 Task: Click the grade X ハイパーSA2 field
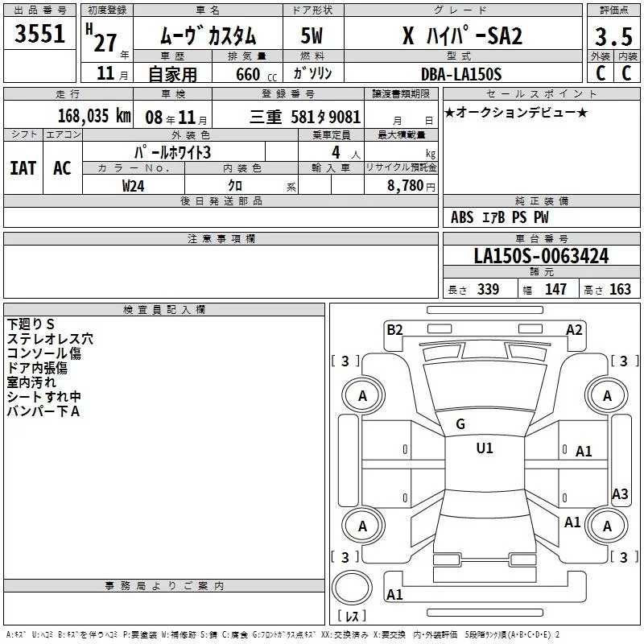pyautogui.click(x=462, y=35)
